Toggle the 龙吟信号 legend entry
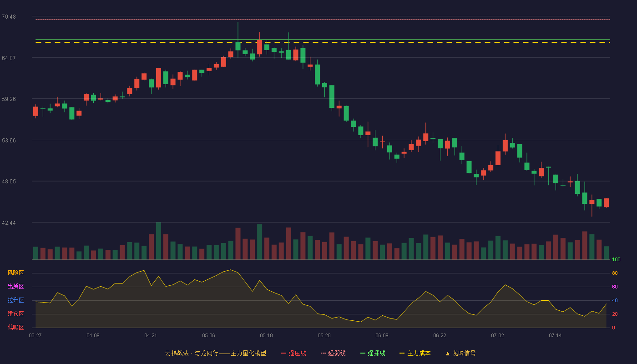Screen dimensions: 637x364 pyautogui.click(x=460, y=353)
